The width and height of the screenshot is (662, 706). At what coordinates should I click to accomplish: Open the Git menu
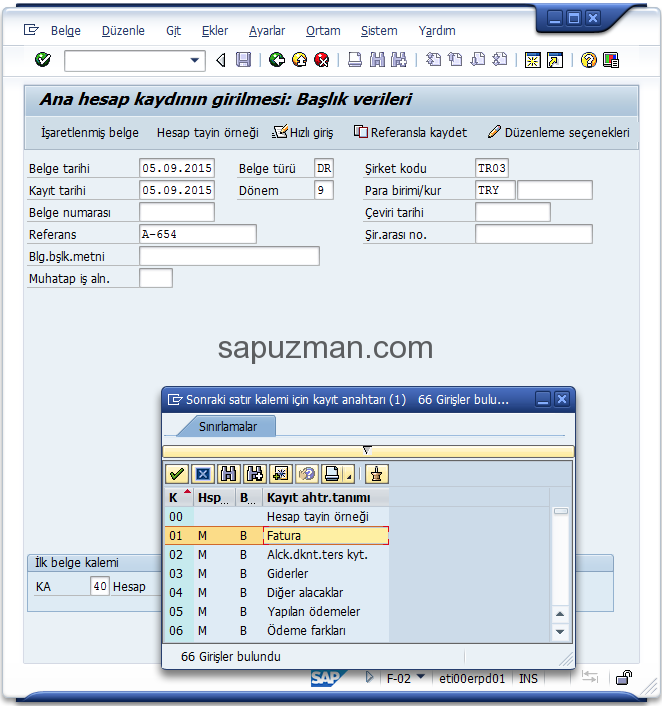(x=173, y=31)
